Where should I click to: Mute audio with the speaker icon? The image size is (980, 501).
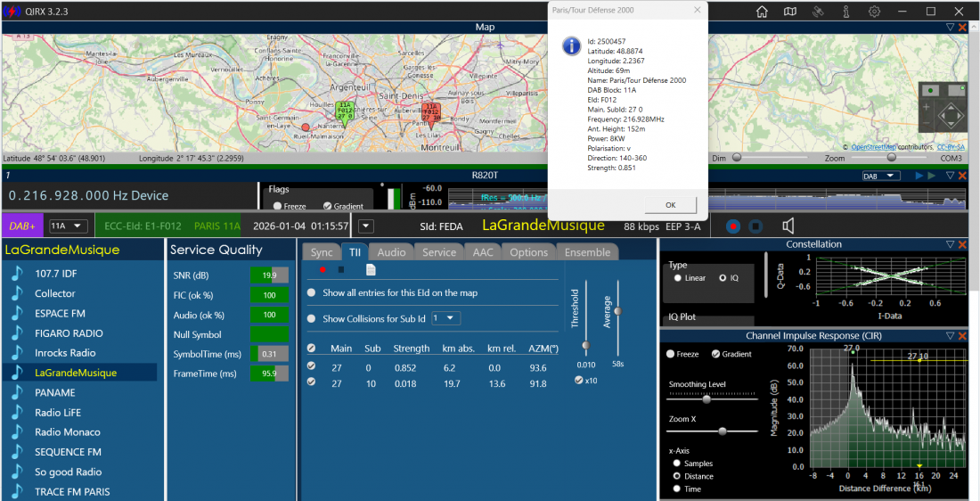789,226
